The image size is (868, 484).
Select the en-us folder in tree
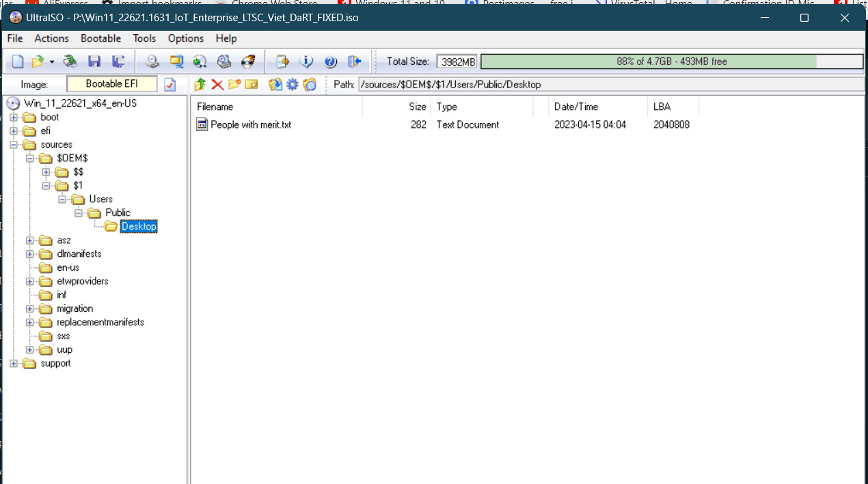tap(68, 267)
